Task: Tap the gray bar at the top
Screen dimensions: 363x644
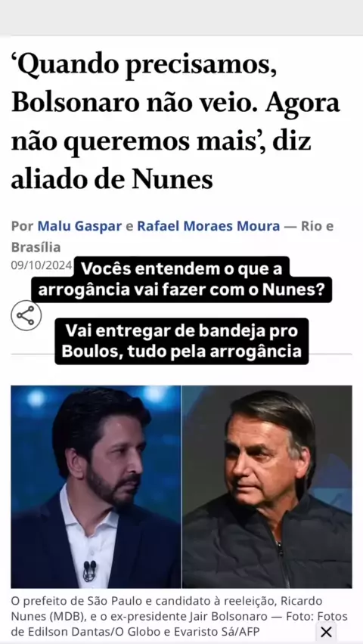Action: pos(181,17)
